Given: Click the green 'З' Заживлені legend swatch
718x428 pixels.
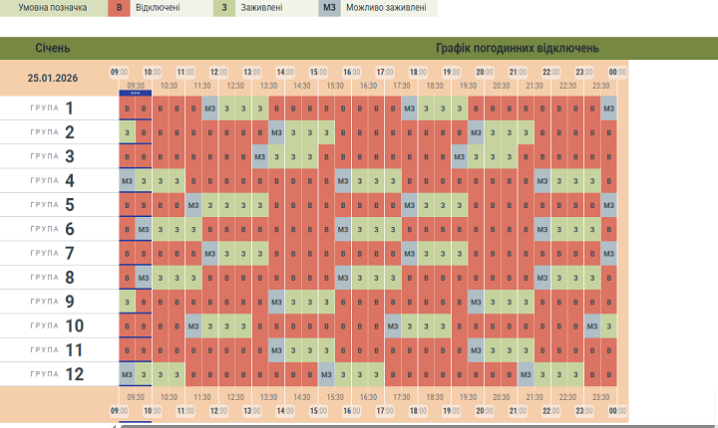Looking at the screenshot, I should coord(225,8).
